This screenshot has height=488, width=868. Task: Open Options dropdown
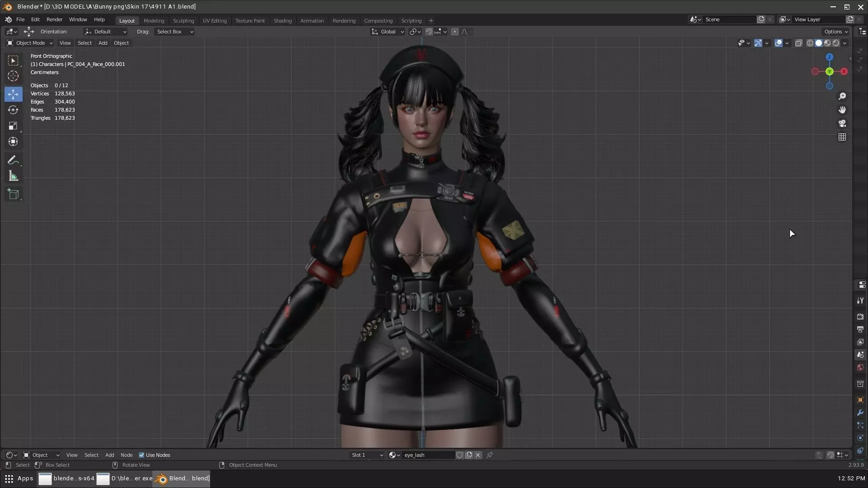(836, 32)
